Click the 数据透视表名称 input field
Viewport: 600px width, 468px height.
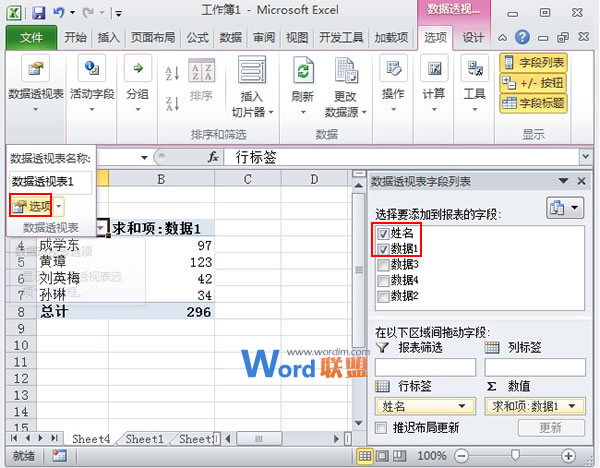51,181
